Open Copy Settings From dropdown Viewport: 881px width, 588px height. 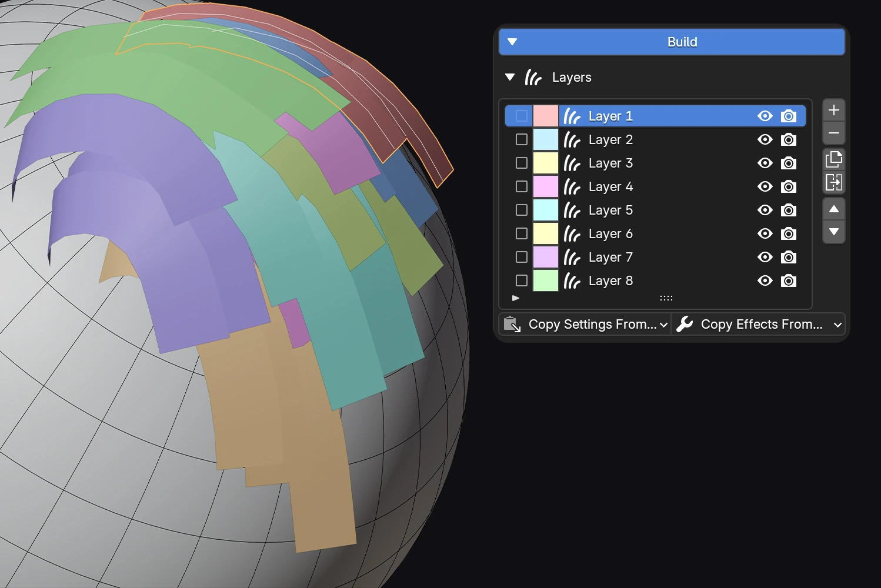585,325
